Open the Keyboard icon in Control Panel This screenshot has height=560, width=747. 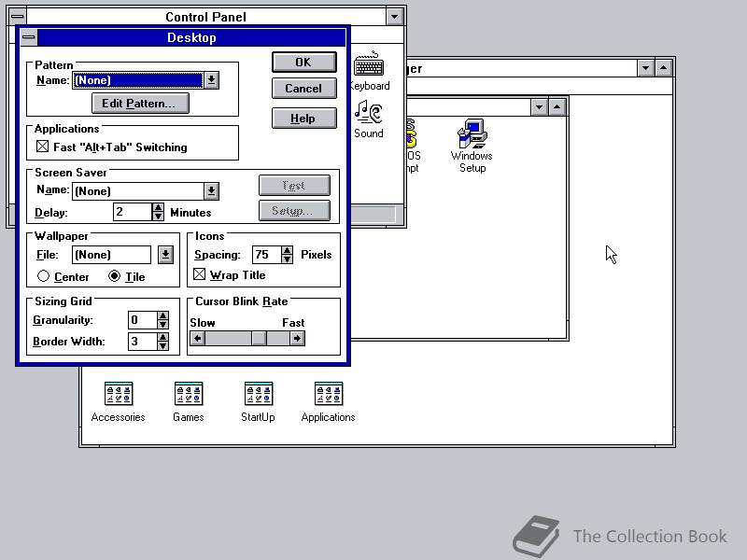[x=370, y=71]
